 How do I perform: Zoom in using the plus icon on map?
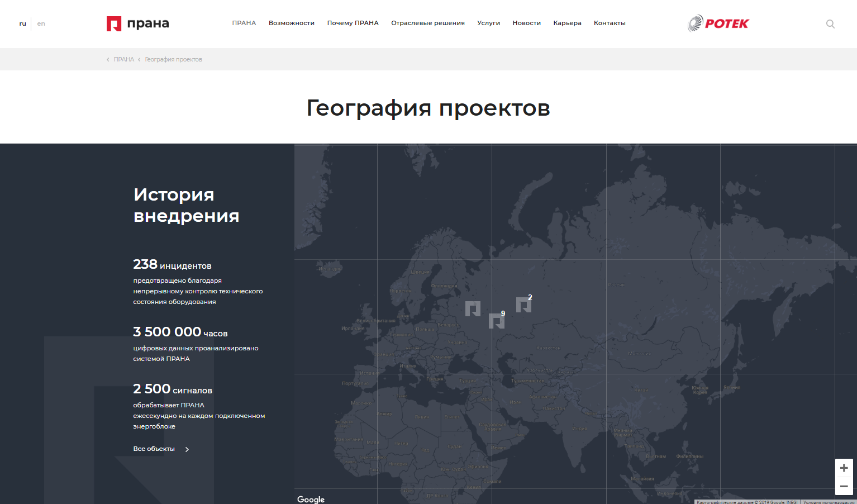point(844,467)
